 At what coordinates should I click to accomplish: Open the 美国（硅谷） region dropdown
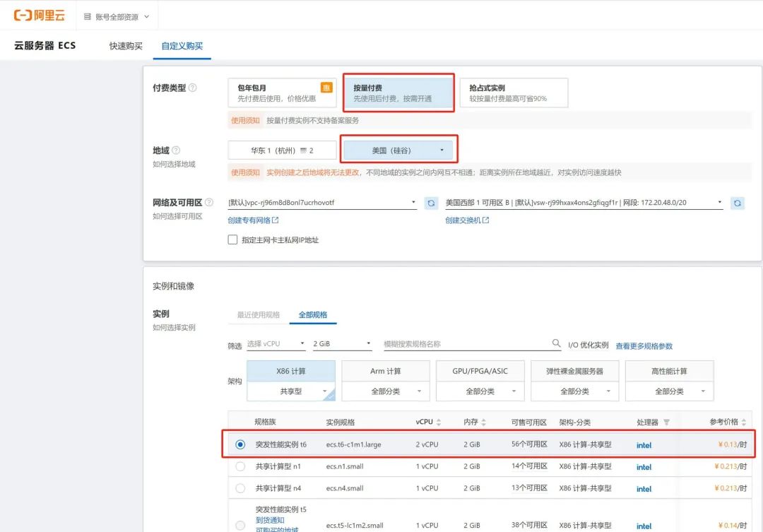[399, 150]
